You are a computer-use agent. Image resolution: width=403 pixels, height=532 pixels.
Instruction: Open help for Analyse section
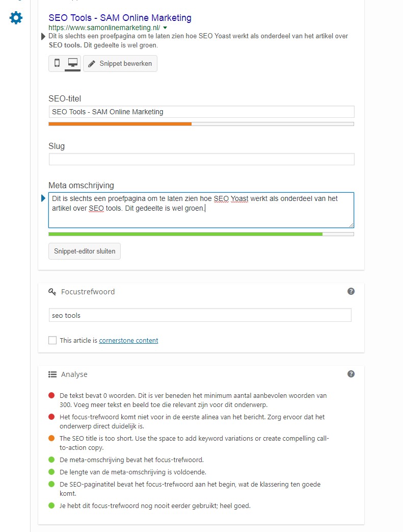pyautogui.click(x=351, y=374)
